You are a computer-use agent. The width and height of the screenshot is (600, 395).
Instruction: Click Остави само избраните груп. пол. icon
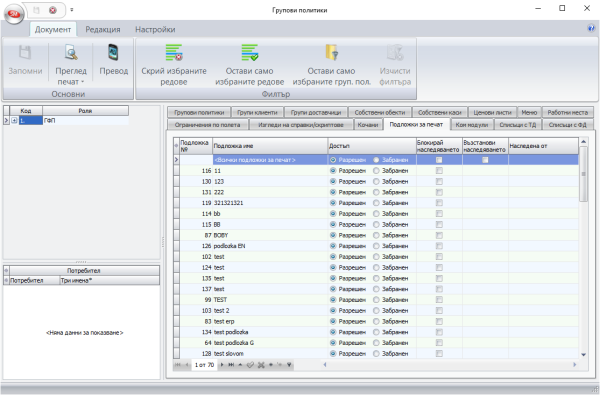tap(331, 53)
